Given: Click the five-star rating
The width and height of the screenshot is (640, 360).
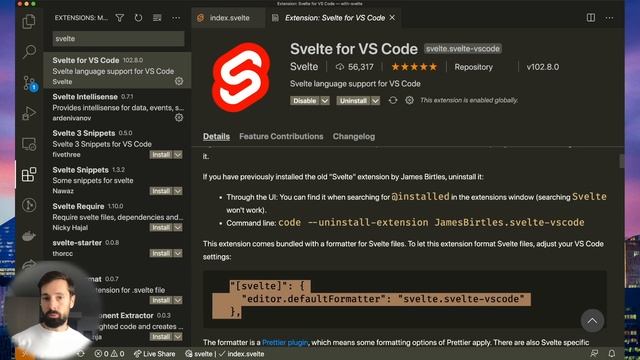Looking at the screenshot, I should point(414,67).
